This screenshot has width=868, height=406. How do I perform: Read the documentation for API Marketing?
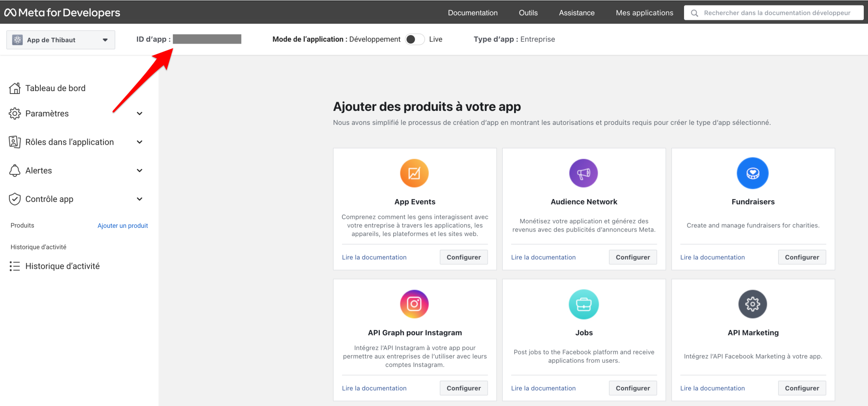coord(712,388)
